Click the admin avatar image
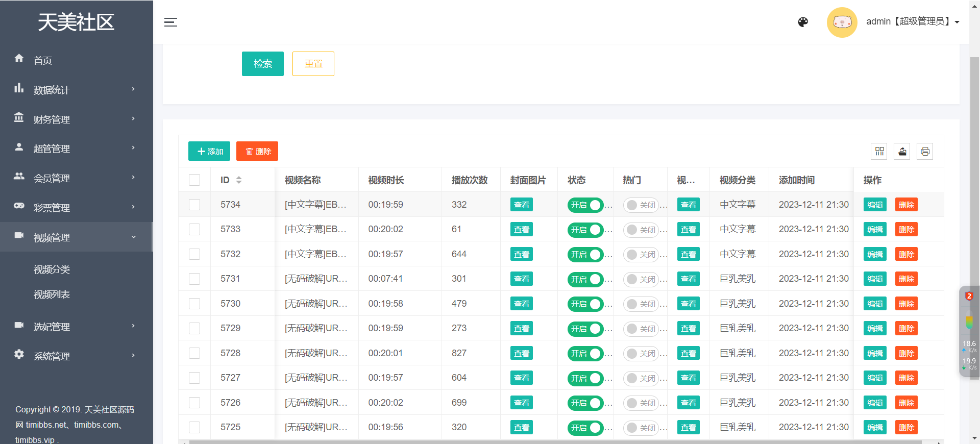Viewport: 980px width, 444px height. (x=842, y=22)
